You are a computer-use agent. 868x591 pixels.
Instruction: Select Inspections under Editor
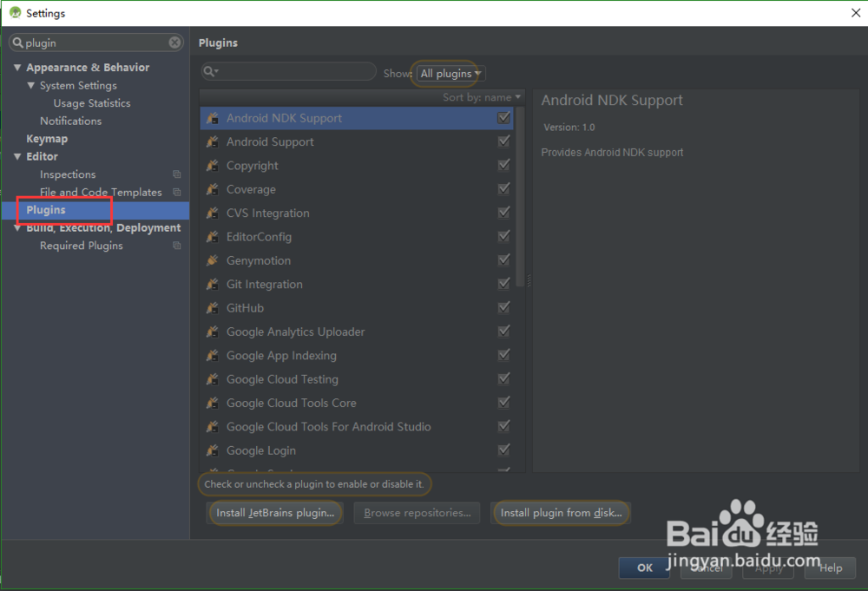(x=68, y=174)
